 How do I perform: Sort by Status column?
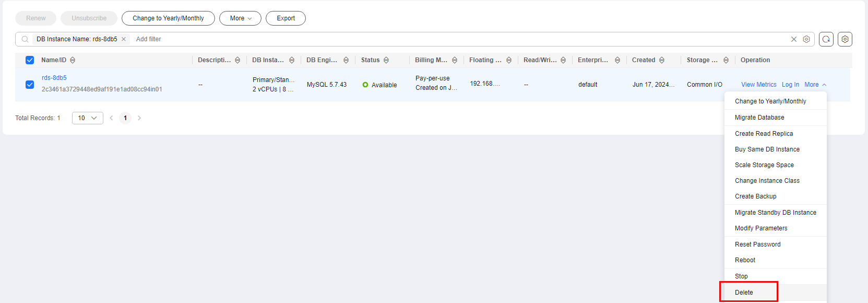click(386, 60)
